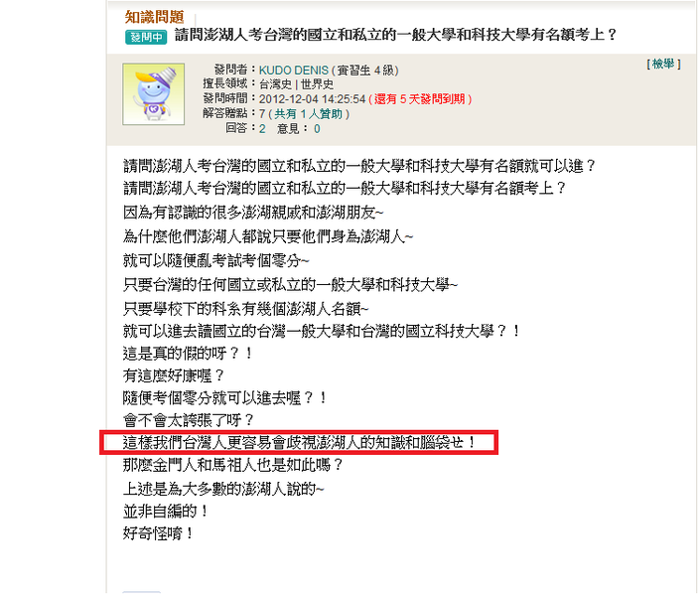
Task: Click the light bulb mascot avatar
Action: 154,93
